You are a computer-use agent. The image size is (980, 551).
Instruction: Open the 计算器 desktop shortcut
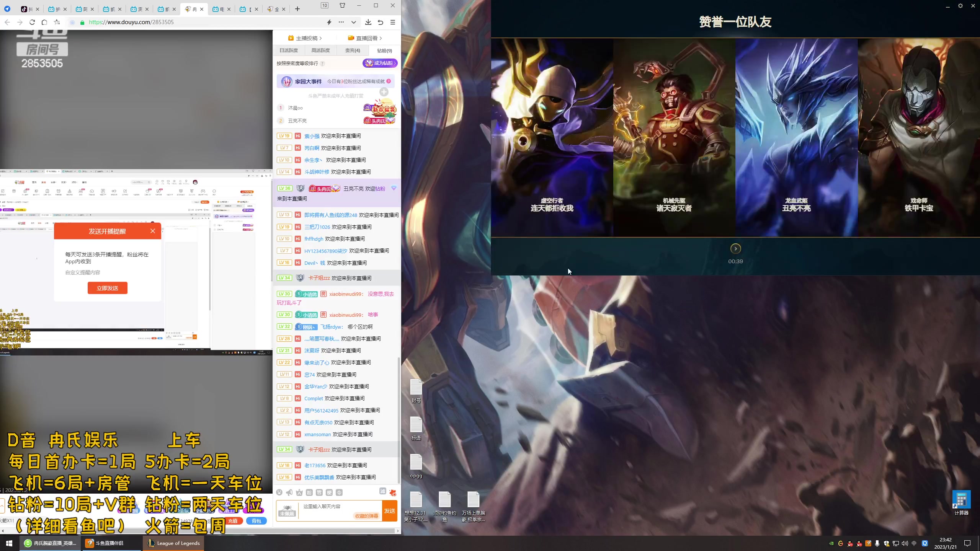coord(961,503)
